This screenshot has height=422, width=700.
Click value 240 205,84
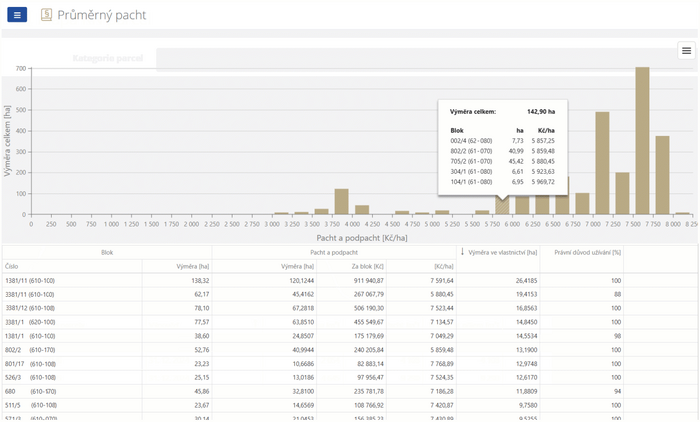click(x=369, y=350)
